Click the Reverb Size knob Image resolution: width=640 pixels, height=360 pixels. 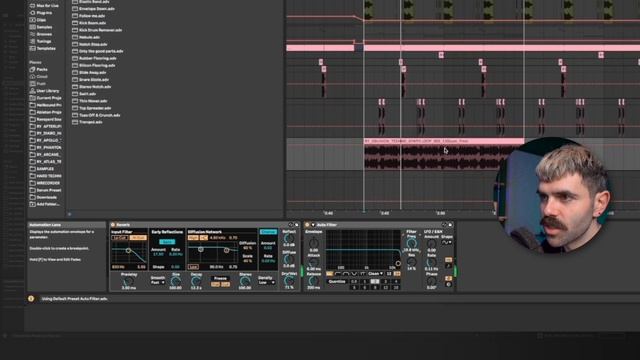(176, 281)
